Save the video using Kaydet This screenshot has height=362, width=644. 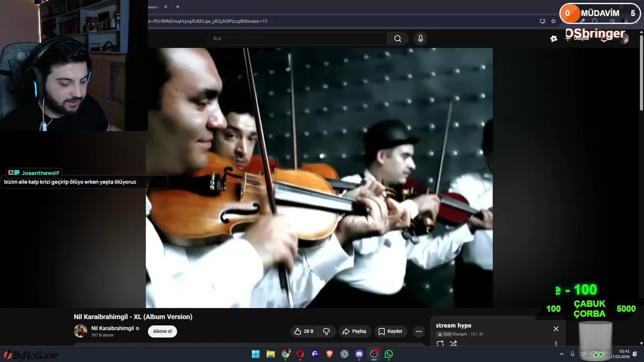point(390,331)
